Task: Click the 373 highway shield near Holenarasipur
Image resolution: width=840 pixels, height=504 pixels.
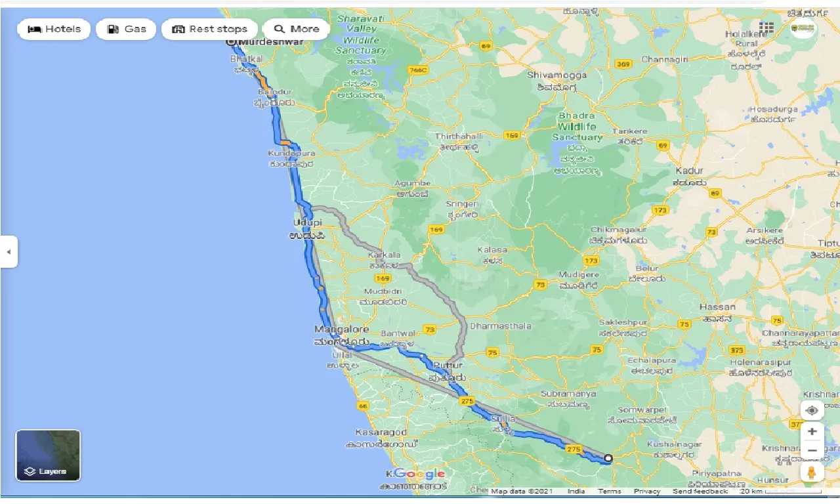Action: 737,350
